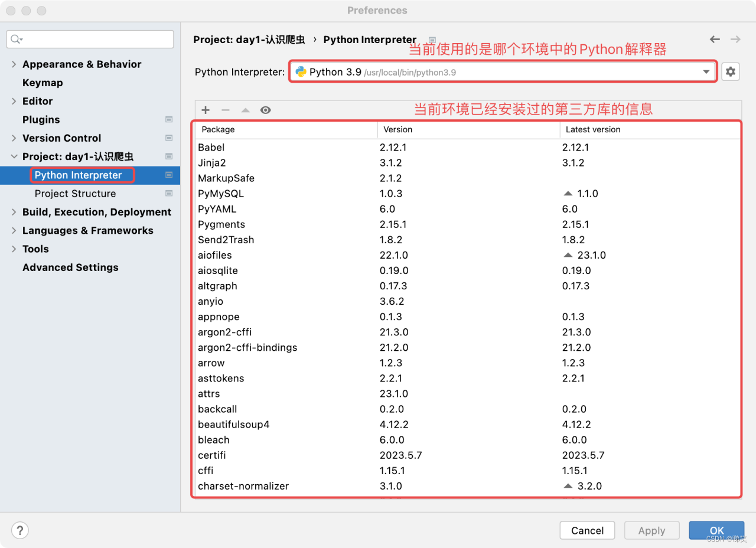Click the uninstall package minus icon
Image resolution: width=756 pixels, height=548 pixels.
[226, 110]
